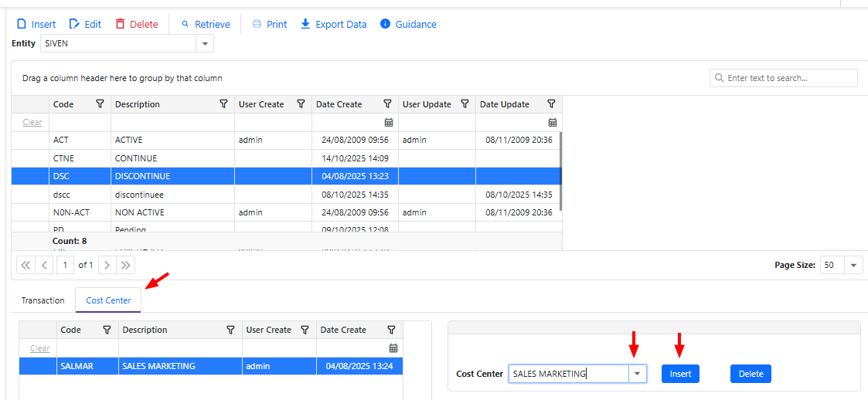Open filter for bottom grid Description column

[231, 330]
